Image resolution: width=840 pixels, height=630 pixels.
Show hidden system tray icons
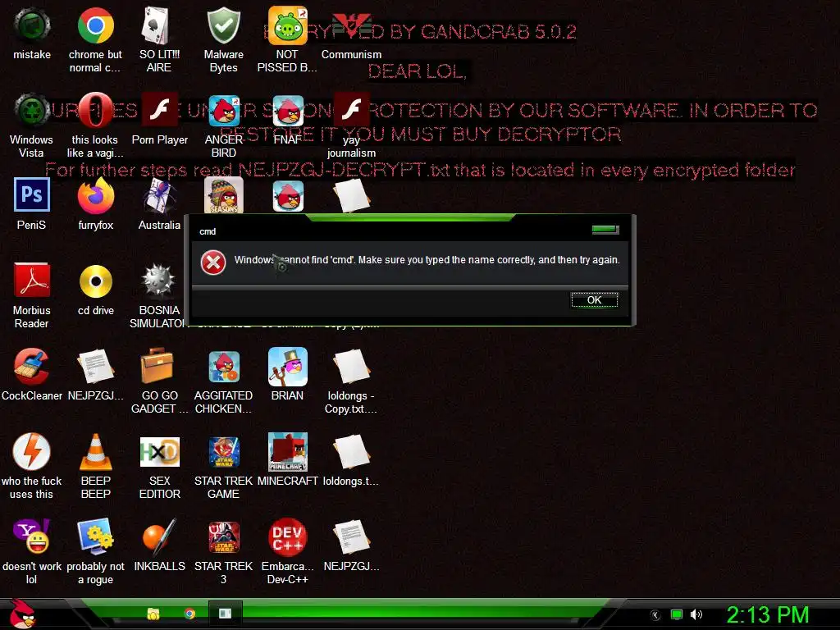655,615
